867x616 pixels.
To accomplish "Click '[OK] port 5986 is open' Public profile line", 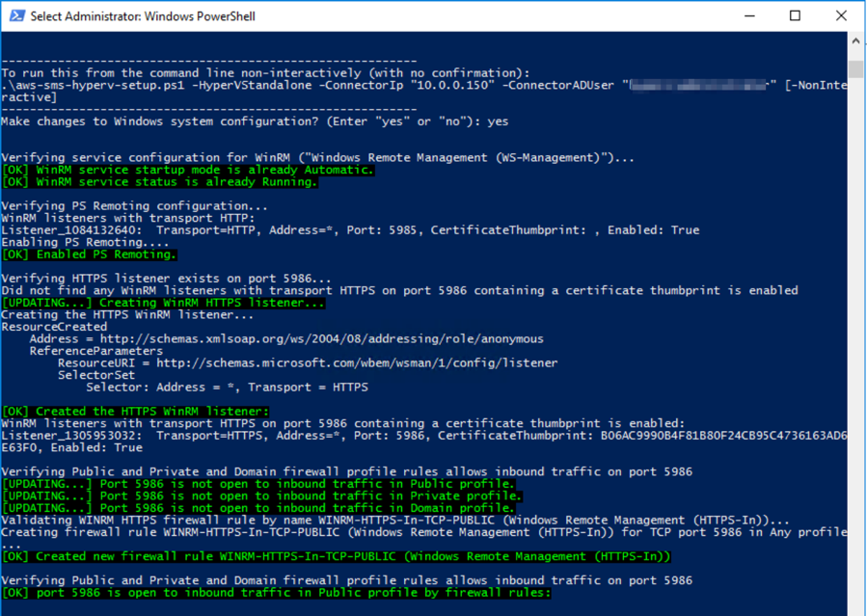I will pyautogui.click(x=277, y=593).
